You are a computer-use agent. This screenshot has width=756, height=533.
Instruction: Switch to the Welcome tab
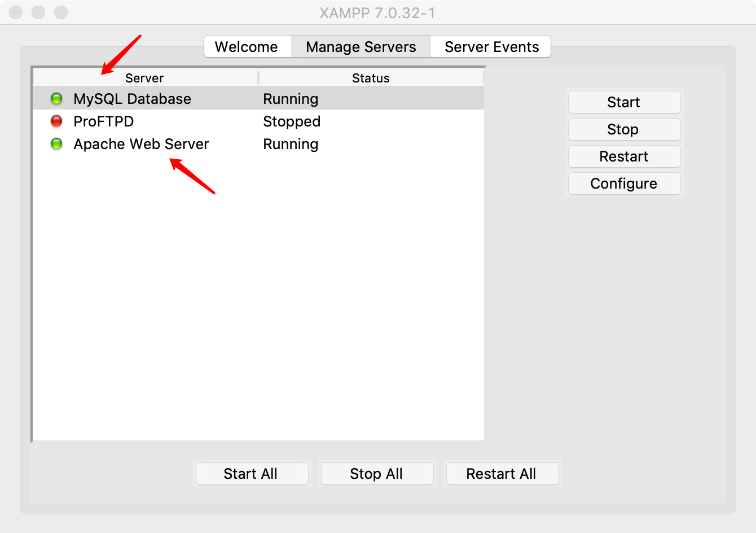pyautogui.click(x=247, y=46)
